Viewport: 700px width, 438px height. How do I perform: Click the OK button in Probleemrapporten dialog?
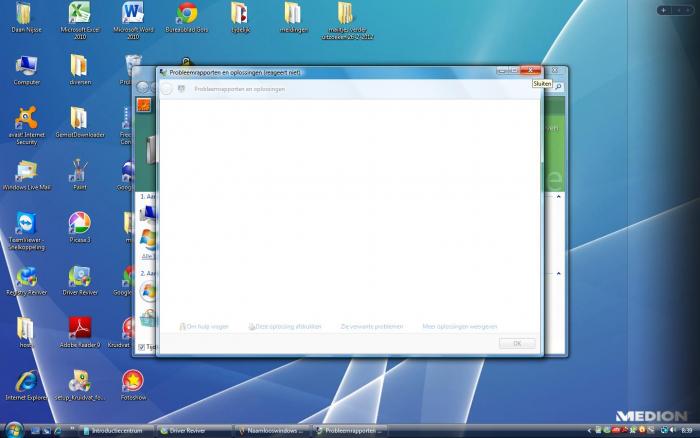(x=517, y=343)
